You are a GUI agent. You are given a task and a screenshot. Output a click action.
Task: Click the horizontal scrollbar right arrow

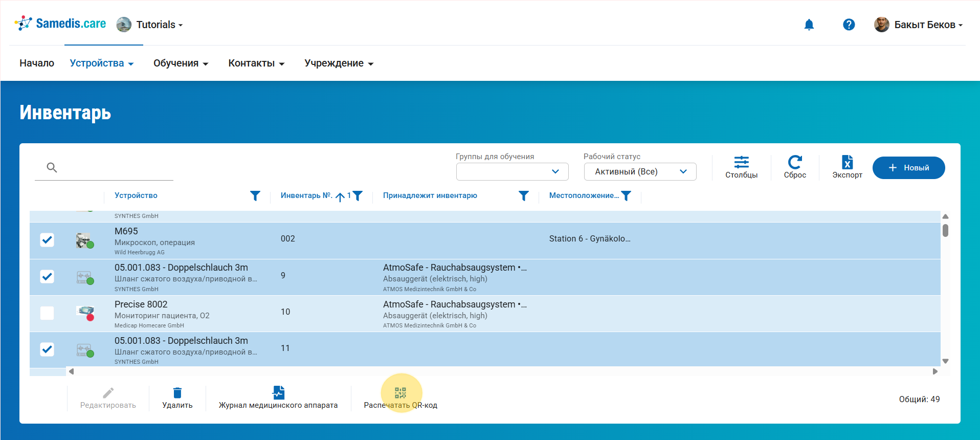point(935,371)
